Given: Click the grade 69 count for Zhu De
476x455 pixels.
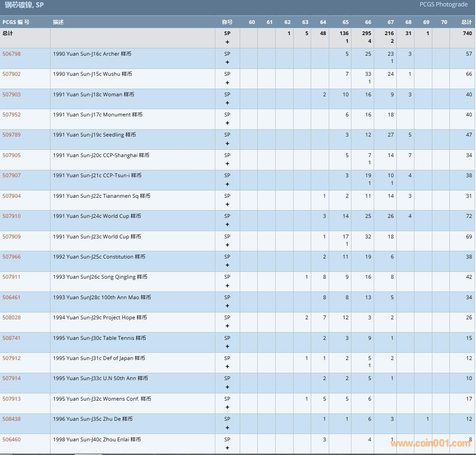Looking at the screenshot, I should pyautogui.click(x=427, y=419).
